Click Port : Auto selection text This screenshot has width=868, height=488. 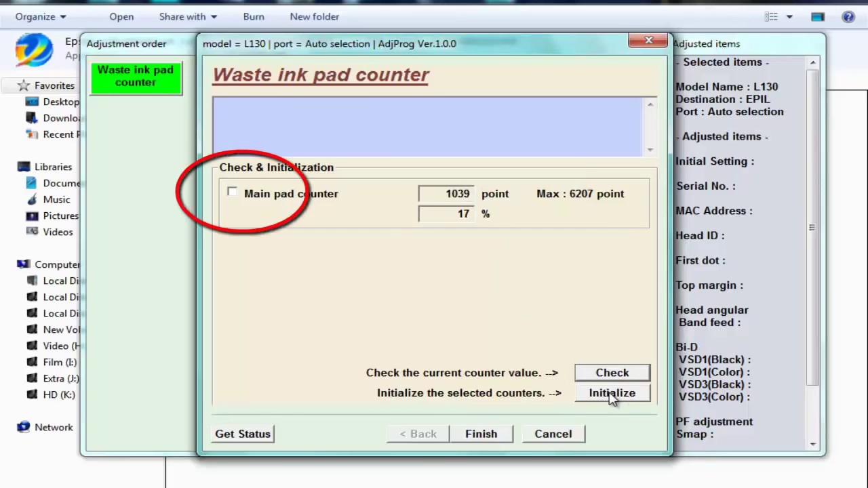[x=729, y=112]
